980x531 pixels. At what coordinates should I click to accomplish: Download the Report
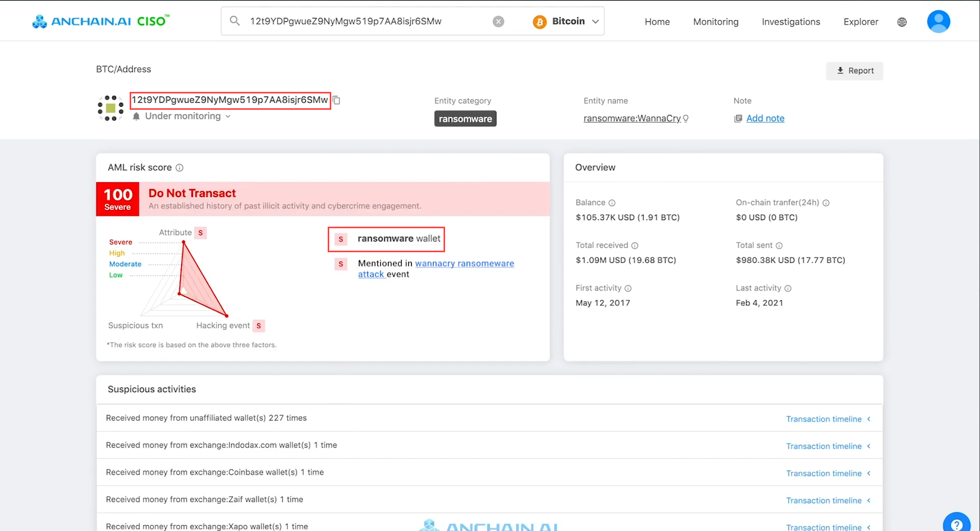(x=855, y=71)
